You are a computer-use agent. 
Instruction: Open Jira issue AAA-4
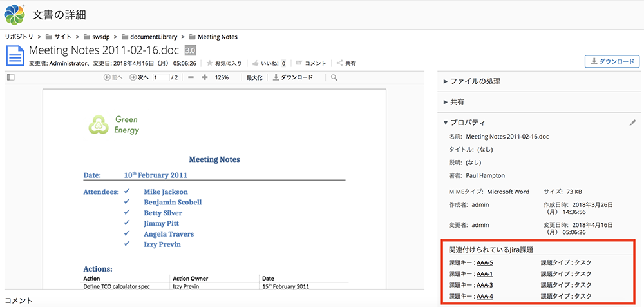click(x=485, y=296)
